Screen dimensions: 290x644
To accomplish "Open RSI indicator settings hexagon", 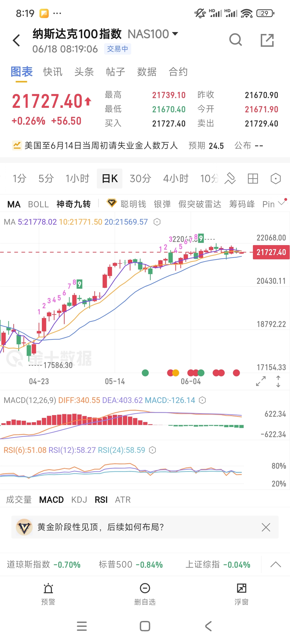I will 152,450.
